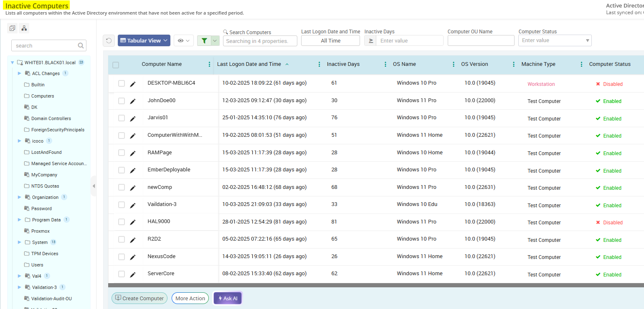Select all rows using the header checkbox

116,65
